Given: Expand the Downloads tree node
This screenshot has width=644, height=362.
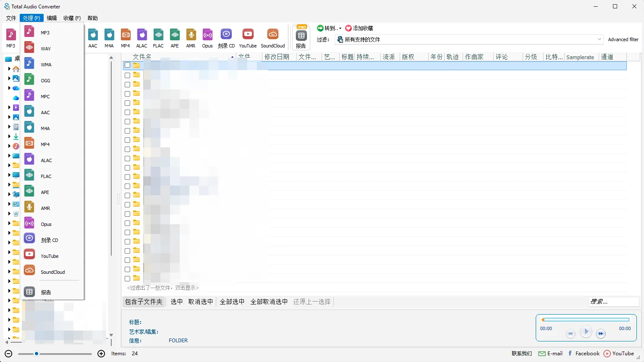Looking at the screenshot, I should pos(9,136).
